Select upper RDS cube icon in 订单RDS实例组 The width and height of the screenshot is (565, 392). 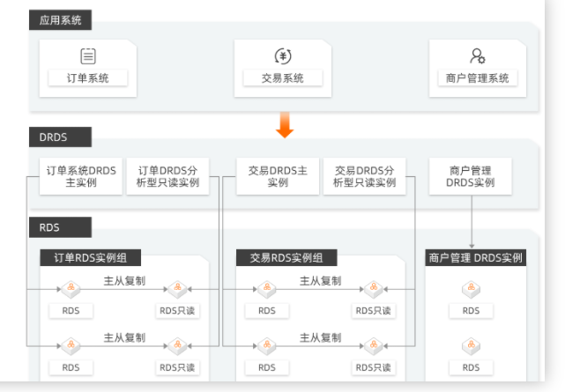(x=71, y=289)
